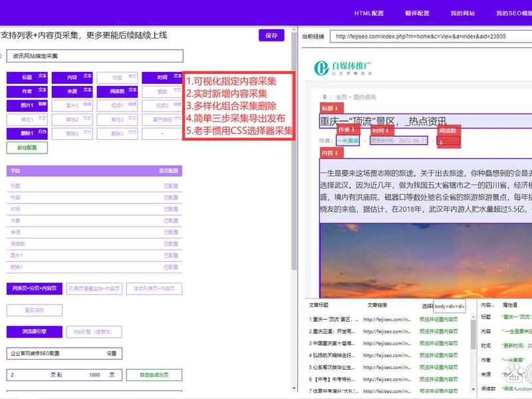Click article row 6 【中考】 title
The height and width of the screenshot is (399, 532).
(x=333, y=379)
